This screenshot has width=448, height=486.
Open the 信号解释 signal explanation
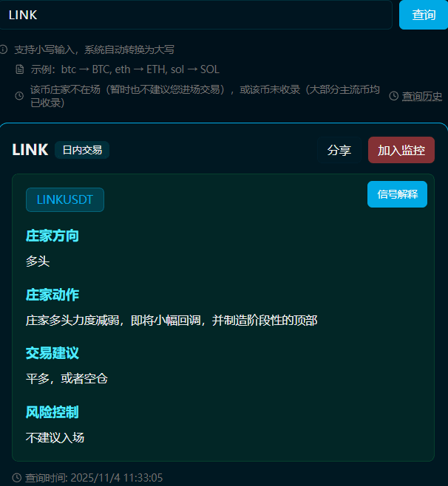tap(397, 194)
